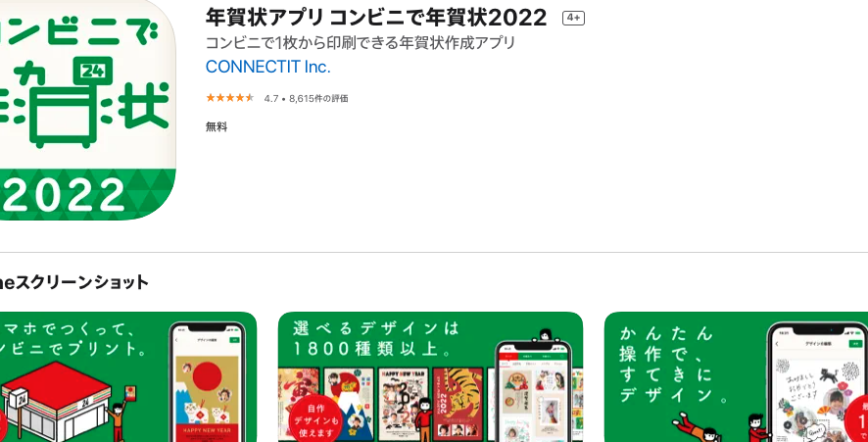The width and height of the screenshot is (868, 442).
Task: Open the first screenshot with convenience store illustration
Action: click(x=128, y=376)
